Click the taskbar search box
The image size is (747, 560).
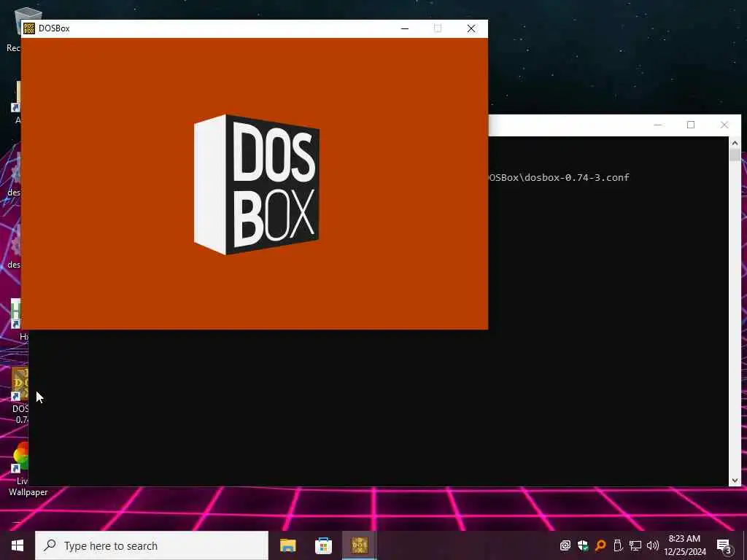pos(152,545)
